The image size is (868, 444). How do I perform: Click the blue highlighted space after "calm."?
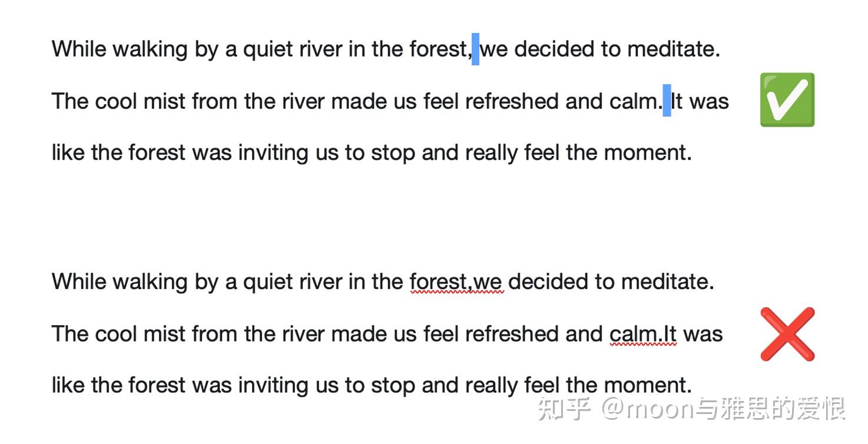click(667, 101)
